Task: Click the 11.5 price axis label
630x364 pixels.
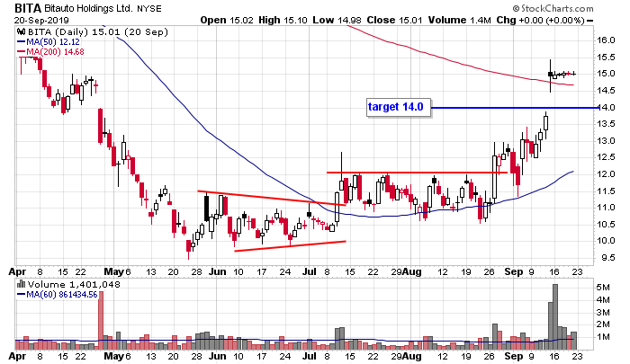Action: (606, 191)
